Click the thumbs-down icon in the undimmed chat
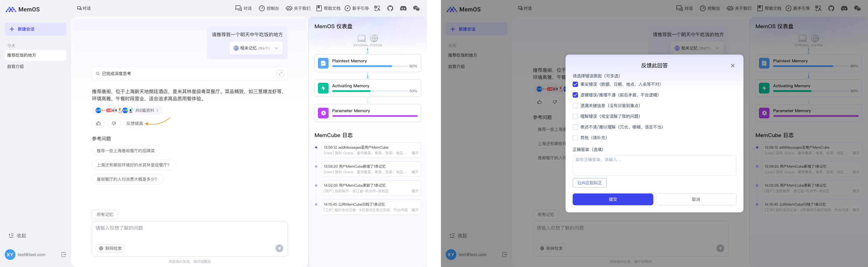Viewport: 868px width, 267px height. point(114,123)
